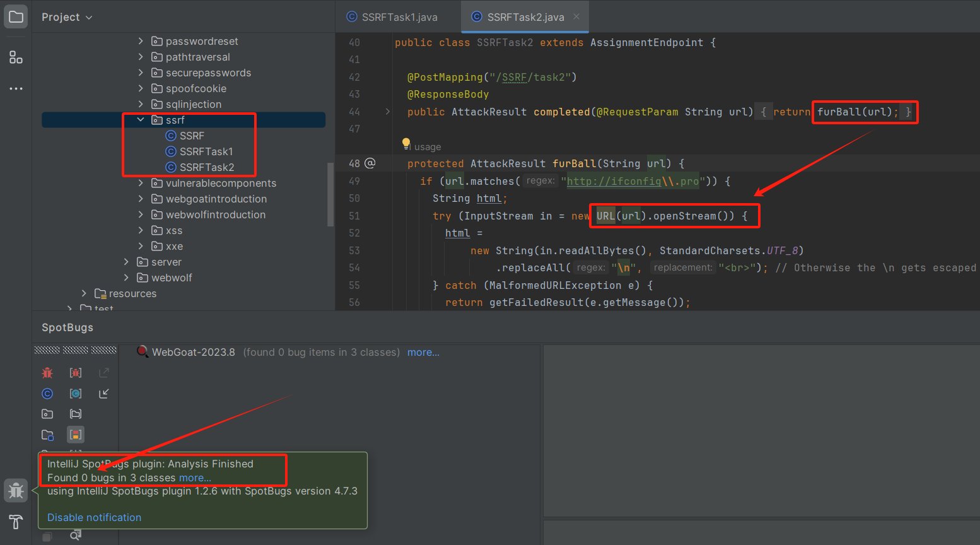
Task: Click the light bulb intention icon
Action: (406, 143)
